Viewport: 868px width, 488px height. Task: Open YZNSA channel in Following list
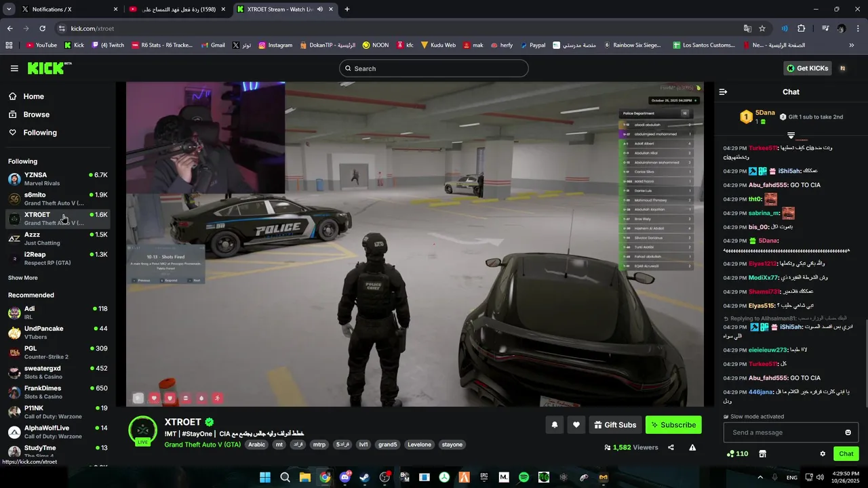pyautogui.click(x=58, y=179)
